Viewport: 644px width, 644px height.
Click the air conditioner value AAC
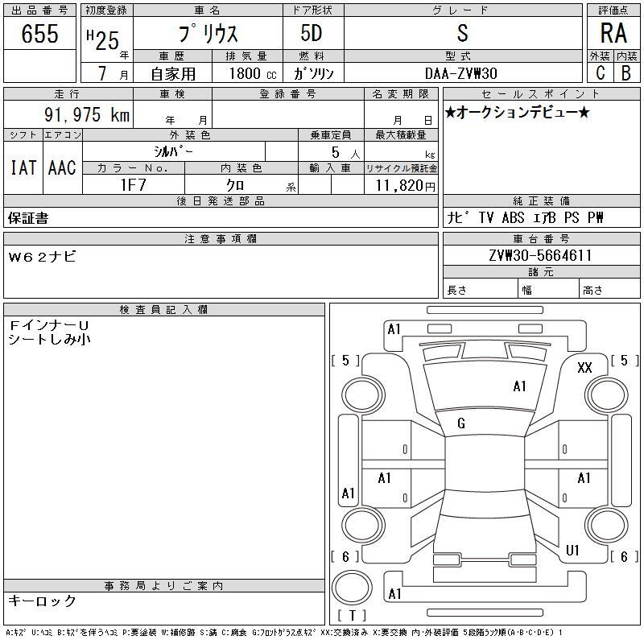[62, 167]
